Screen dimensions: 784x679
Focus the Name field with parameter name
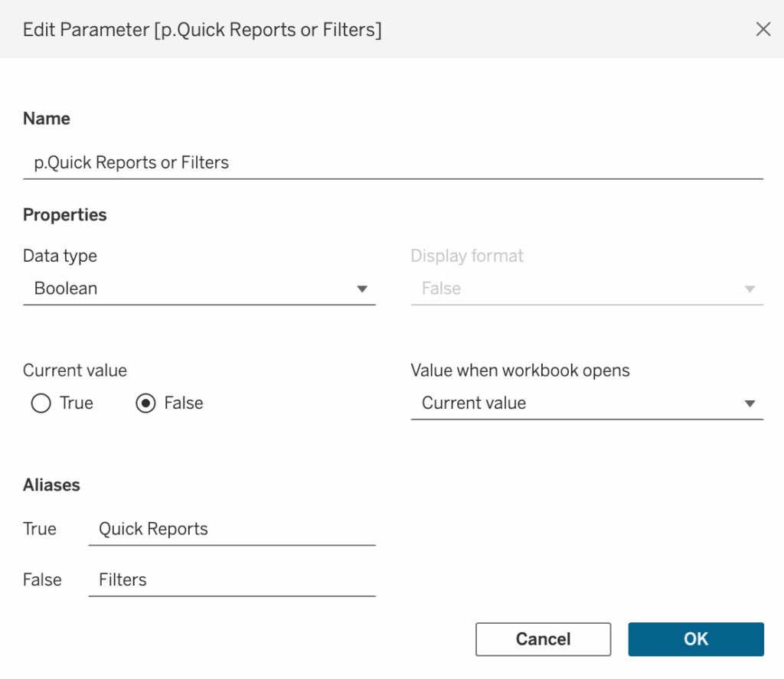click(383, 162)
